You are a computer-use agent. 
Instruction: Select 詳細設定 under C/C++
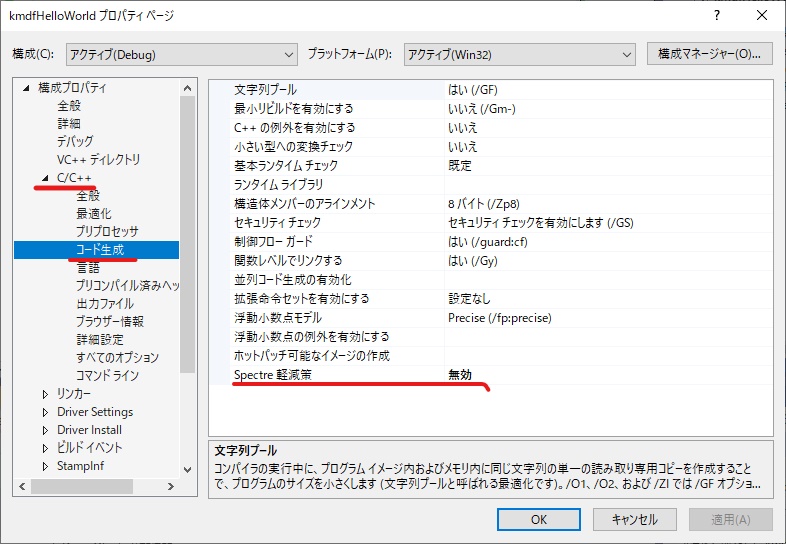(x=100, y=339)
